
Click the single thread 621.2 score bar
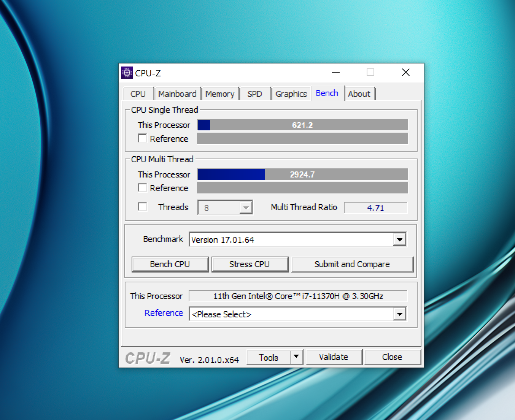coord(302,125)
